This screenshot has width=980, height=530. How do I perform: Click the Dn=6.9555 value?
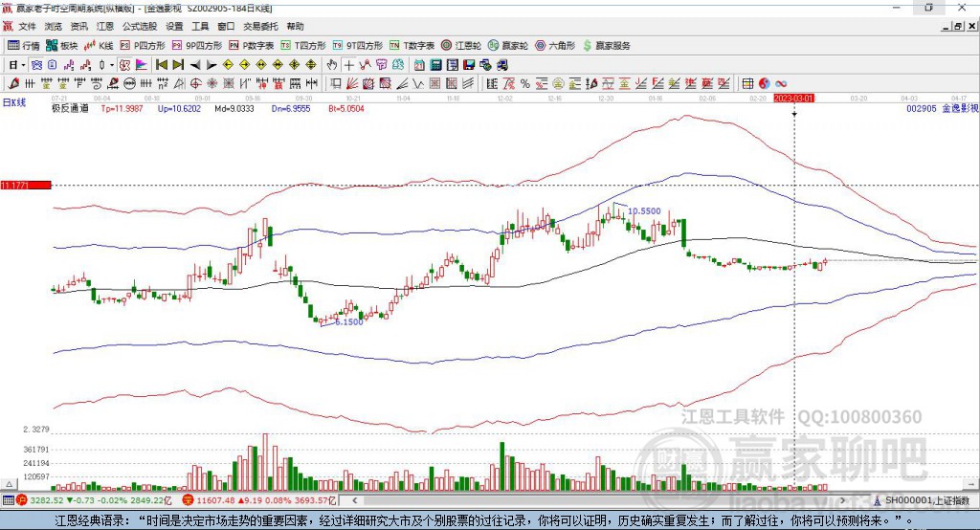[291, 109]
